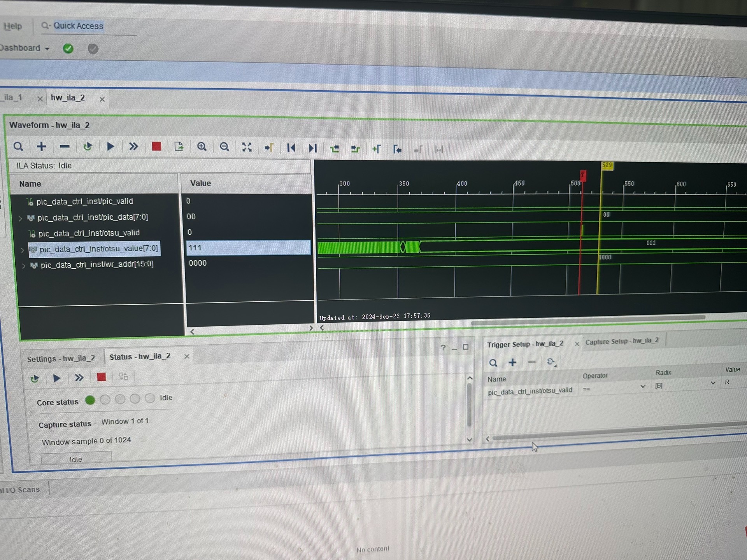Switch to Capture Setup - hw_ila_2 tab
747x560 pixels.
pyautogui.click(x=622, y=341)
